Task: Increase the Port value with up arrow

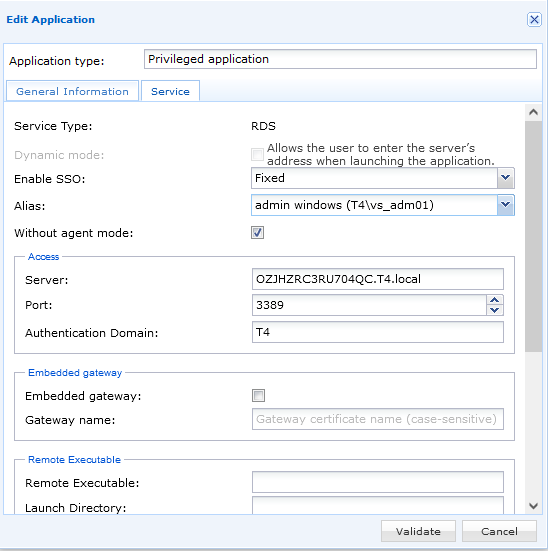Action: point(495,300)
